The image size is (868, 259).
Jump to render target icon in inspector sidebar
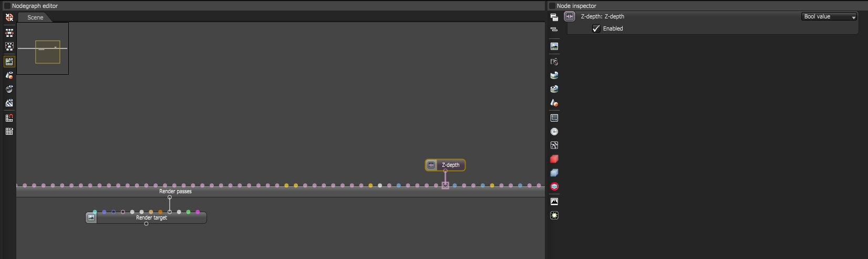[x=554, y=46]
